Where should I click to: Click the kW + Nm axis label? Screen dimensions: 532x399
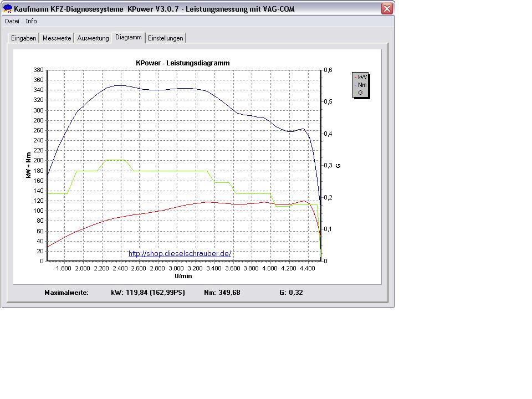[28, 165]
